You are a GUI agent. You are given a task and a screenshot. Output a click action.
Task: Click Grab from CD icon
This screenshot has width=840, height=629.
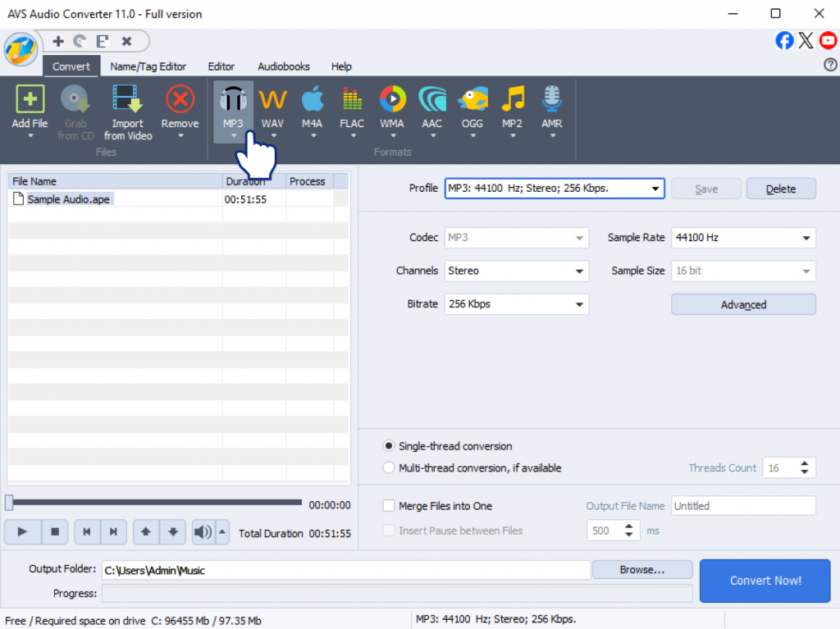[x=75, y=99]
